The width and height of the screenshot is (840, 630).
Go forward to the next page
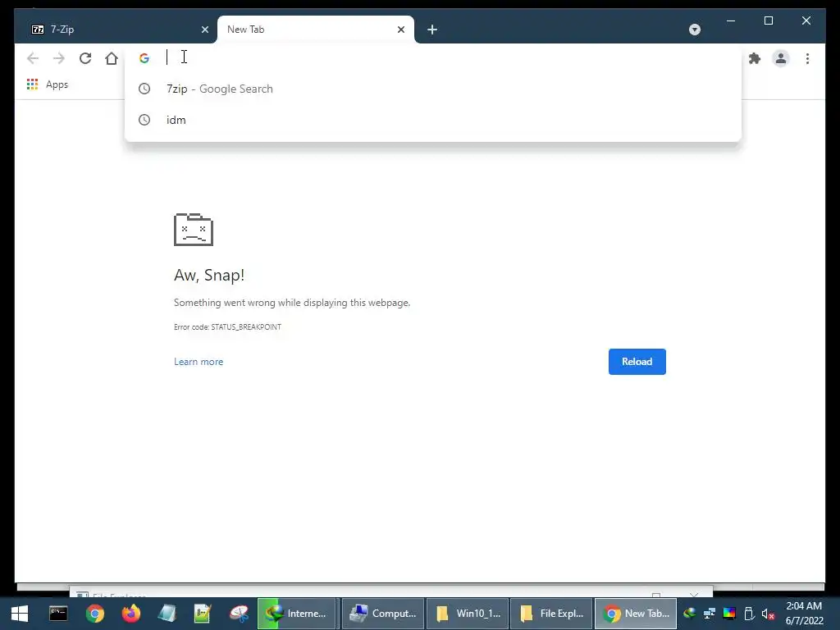(x=59, y=58)
